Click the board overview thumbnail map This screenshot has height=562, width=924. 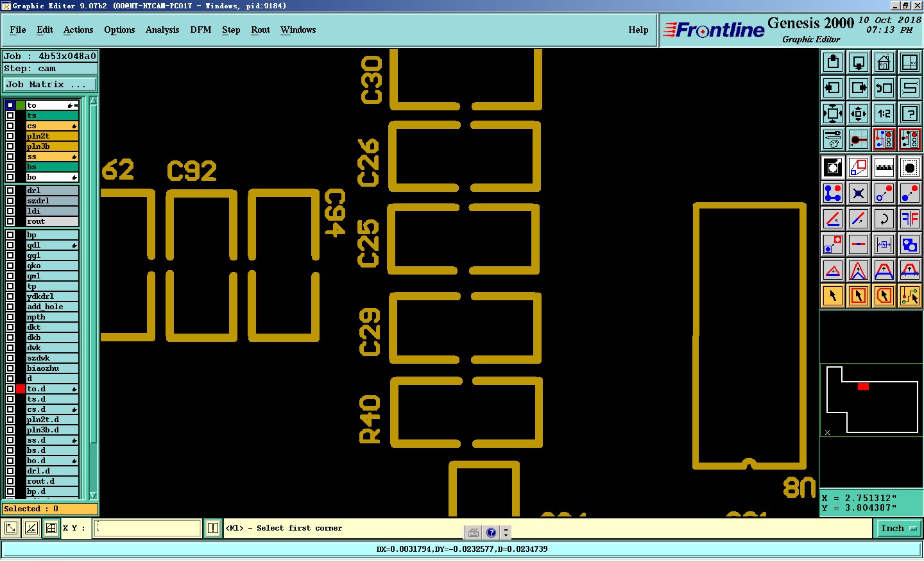(x=871, y=400)
